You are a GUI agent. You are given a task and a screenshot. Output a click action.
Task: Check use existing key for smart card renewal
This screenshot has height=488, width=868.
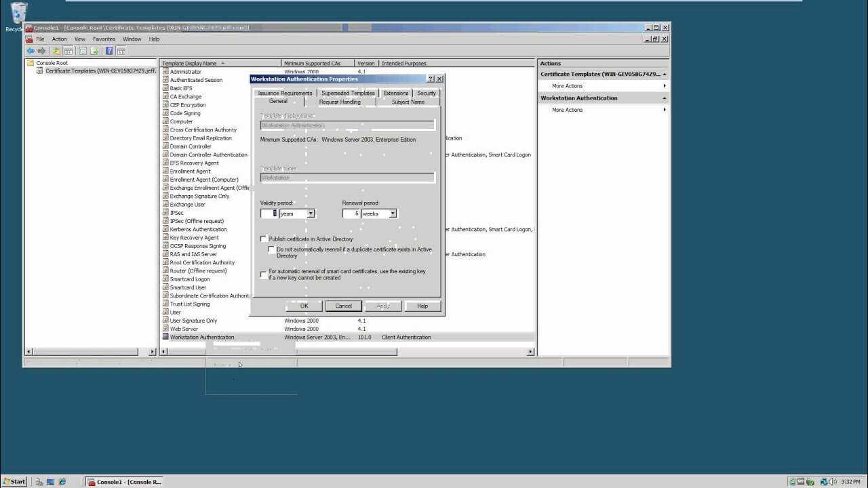(x=264, y=274)
